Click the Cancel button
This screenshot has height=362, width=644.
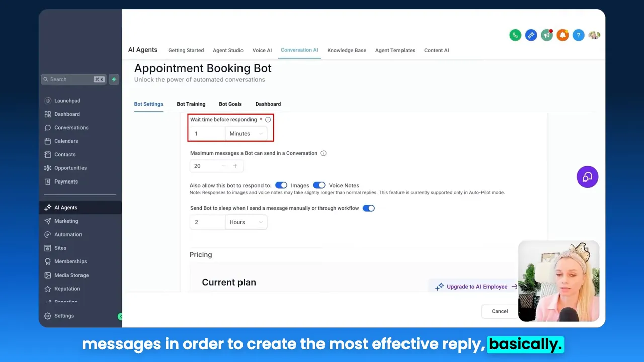click(499, 311)
